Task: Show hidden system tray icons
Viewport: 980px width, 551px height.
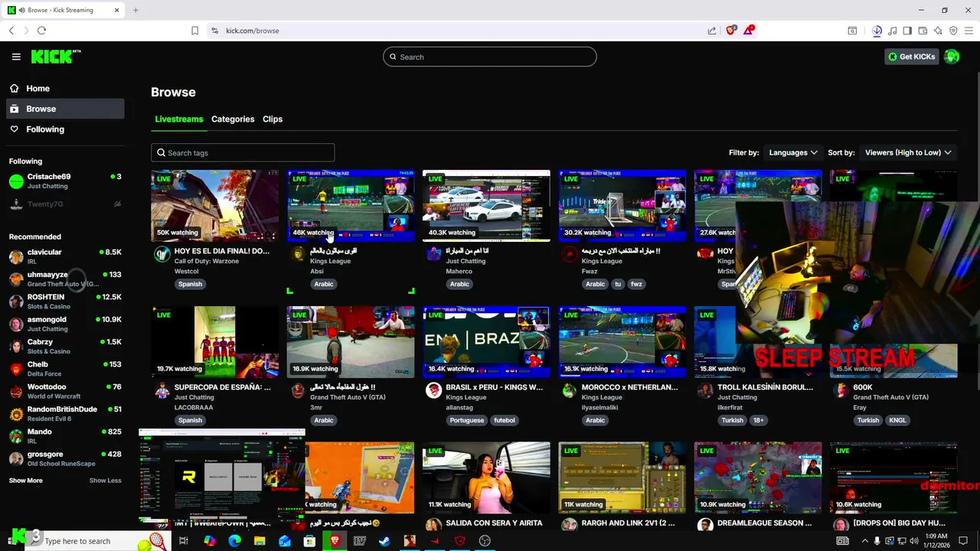Action: (x=864, y=541)
